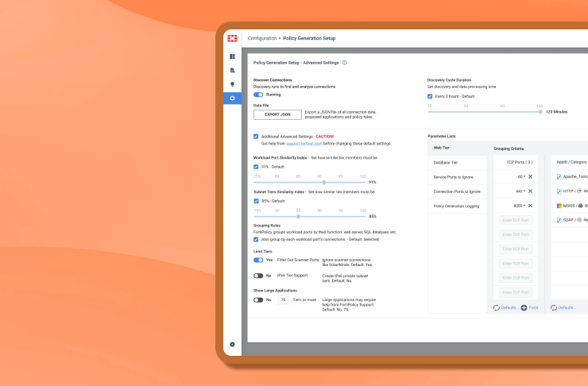588x386 pixels.
Task: Click the 120 Minutes value
Action: pyautogui.click(x=556, y=112)
